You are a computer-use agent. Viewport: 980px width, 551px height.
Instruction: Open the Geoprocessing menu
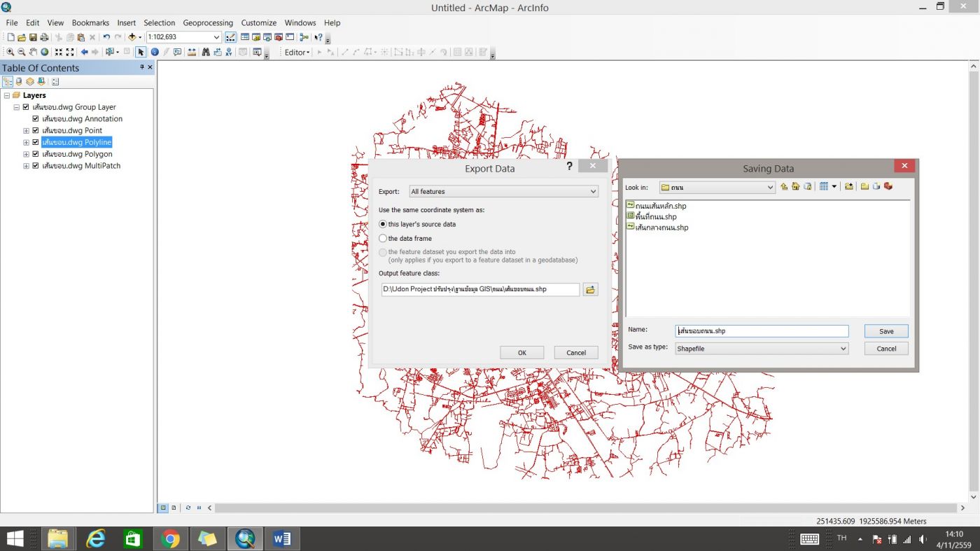(208, 22)
